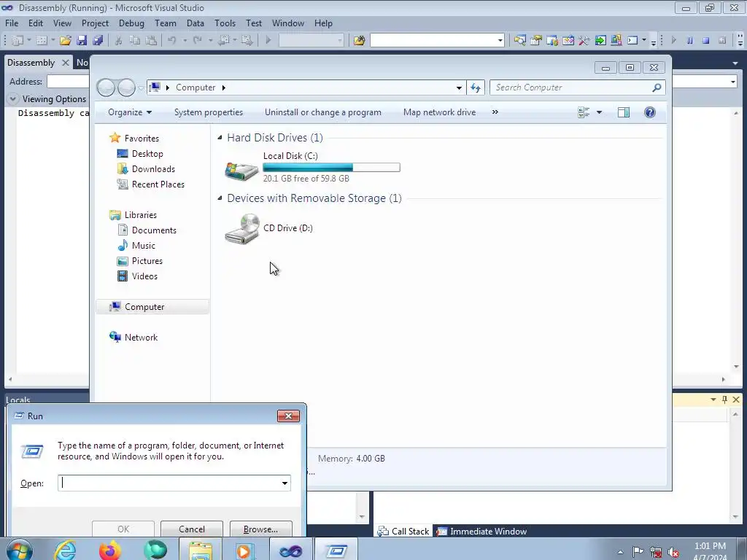Click Map network drive
Screen dimensions: 747x560
(x=440, y=112)
